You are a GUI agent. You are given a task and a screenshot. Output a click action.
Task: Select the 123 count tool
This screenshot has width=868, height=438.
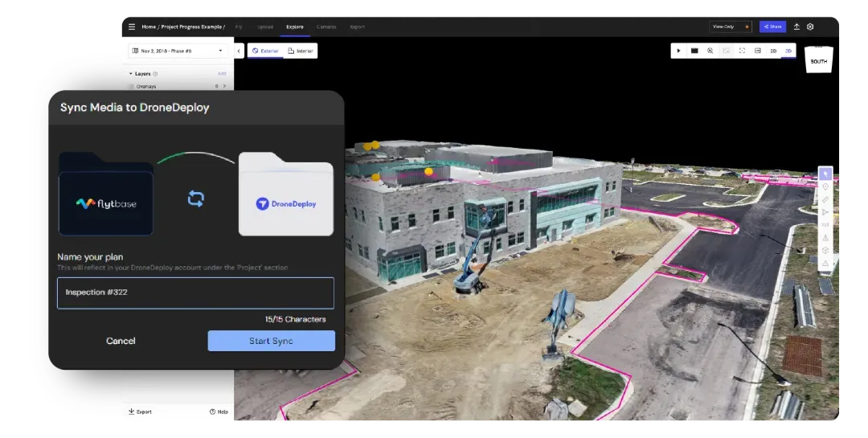[825, 225]
